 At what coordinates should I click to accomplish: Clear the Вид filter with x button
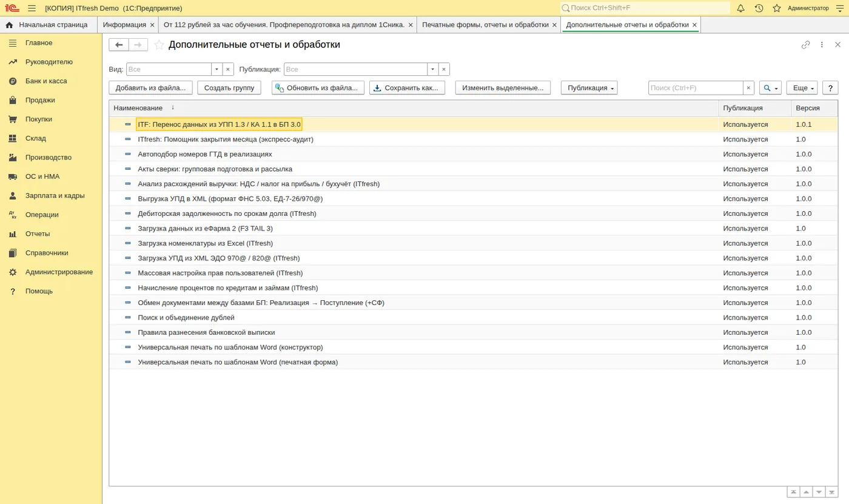coord(228,69)
